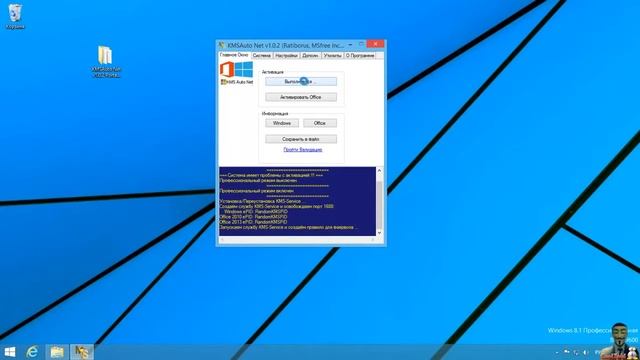
Task: Click the Сохранить в файл button
Action: (x=301, y=139)
